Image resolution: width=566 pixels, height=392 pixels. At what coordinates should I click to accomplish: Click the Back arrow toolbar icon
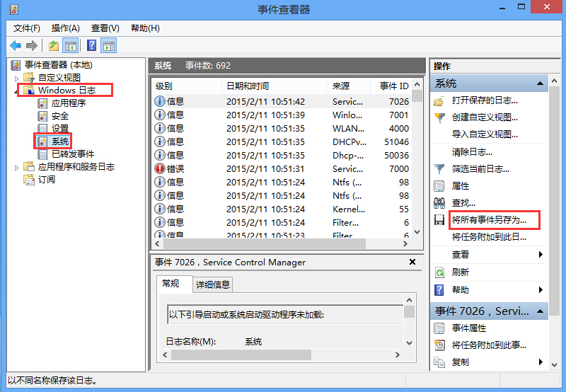(16, 46)
